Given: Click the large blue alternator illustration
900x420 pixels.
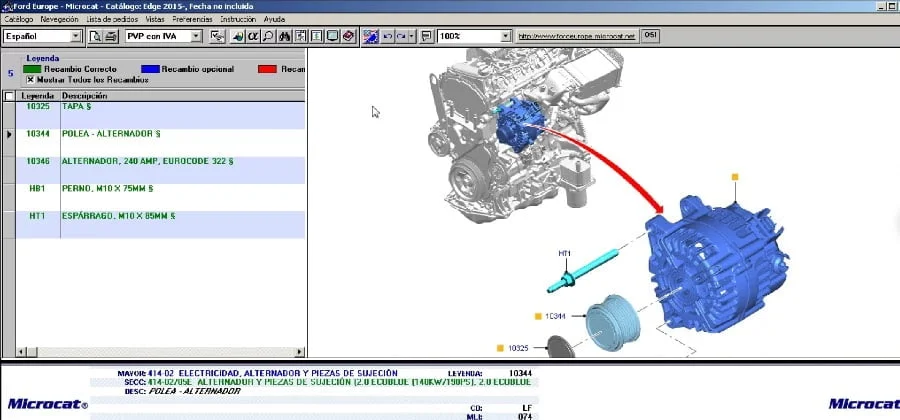Looking at the screenshot, I should 717,264.
